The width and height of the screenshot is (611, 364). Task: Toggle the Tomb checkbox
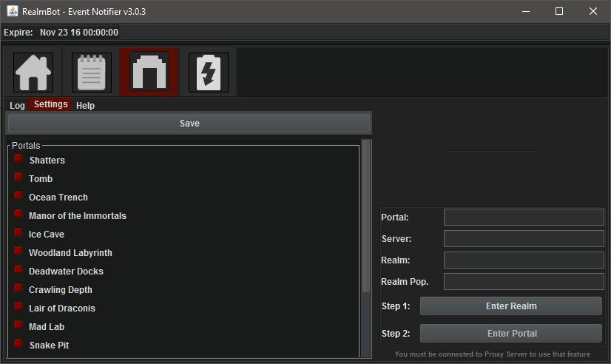click(18, 177)
